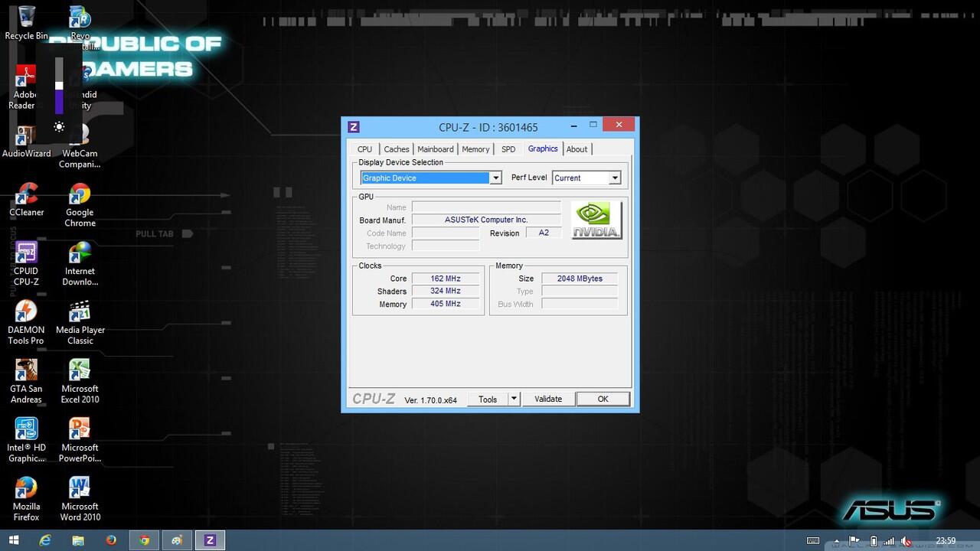Open the Revo Uninstaller desktop shortcut
The width and height of the screenshot is (980, 551).
click(x=80, y=22)
